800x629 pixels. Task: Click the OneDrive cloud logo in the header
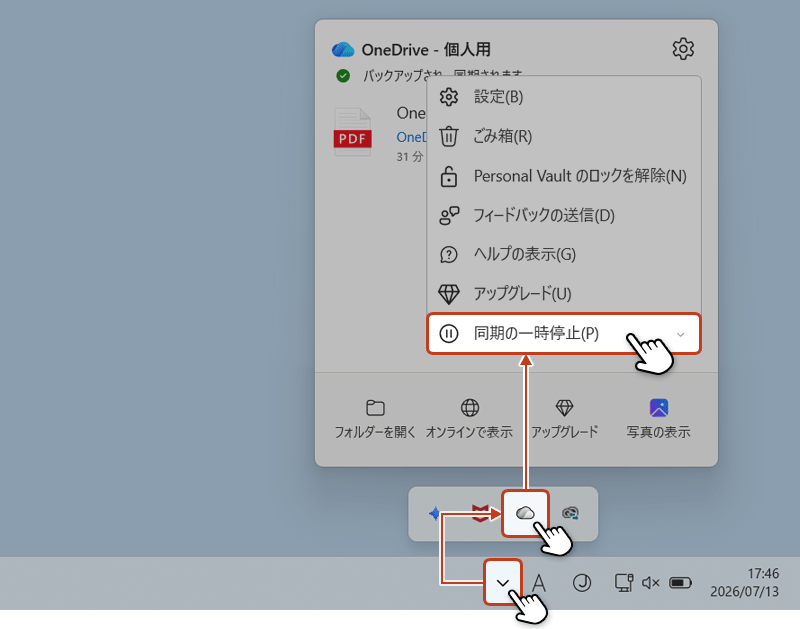click(343, 49)
